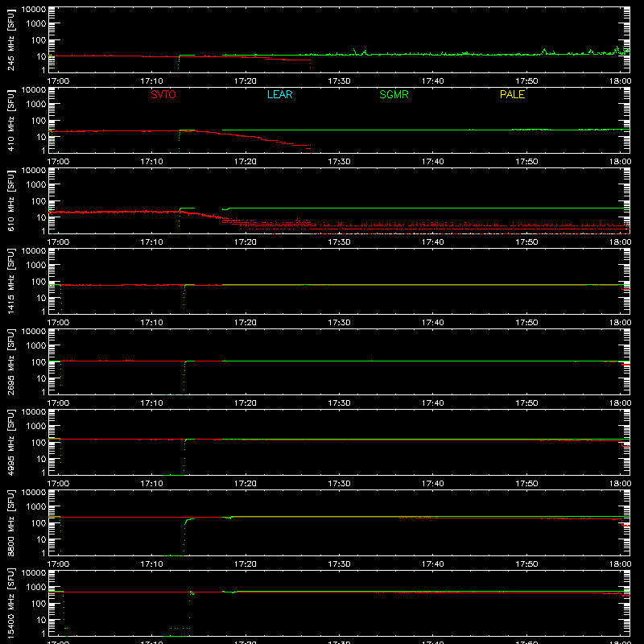This screenshot has width=644, height=644.
Task: Click 17:20 tick label below 4995 MHz panel
Action: 246,484
